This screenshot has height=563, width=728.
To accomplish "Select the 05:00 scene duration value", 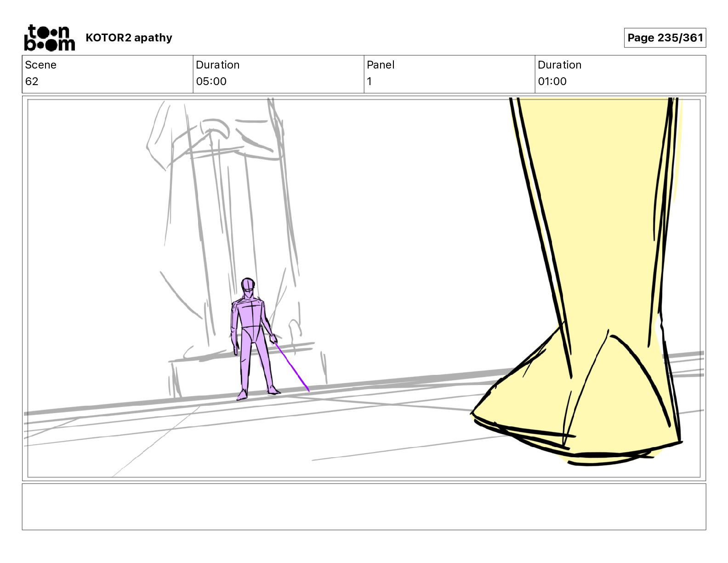I will [x=211, y=81].
